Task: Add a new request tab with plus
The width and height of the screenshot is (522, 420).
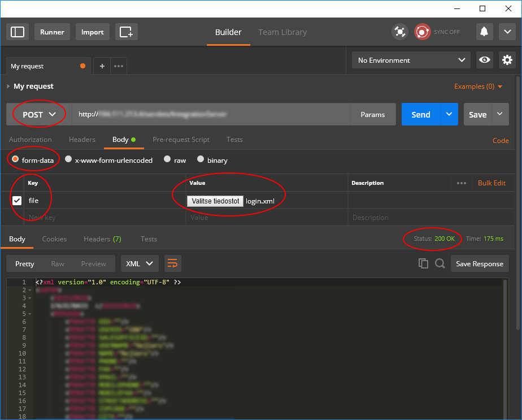Action: (x=102, y=66)
